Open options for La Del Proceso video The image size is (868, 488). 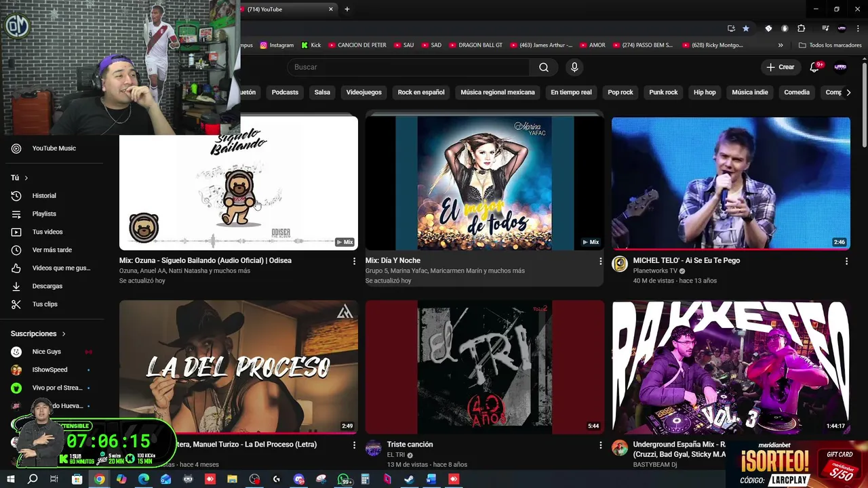coord(354,445)
